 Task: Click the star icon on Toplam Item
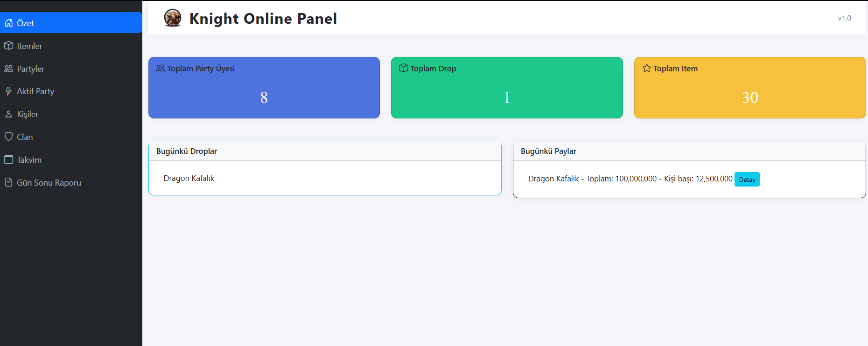click(x=646, y=69)
